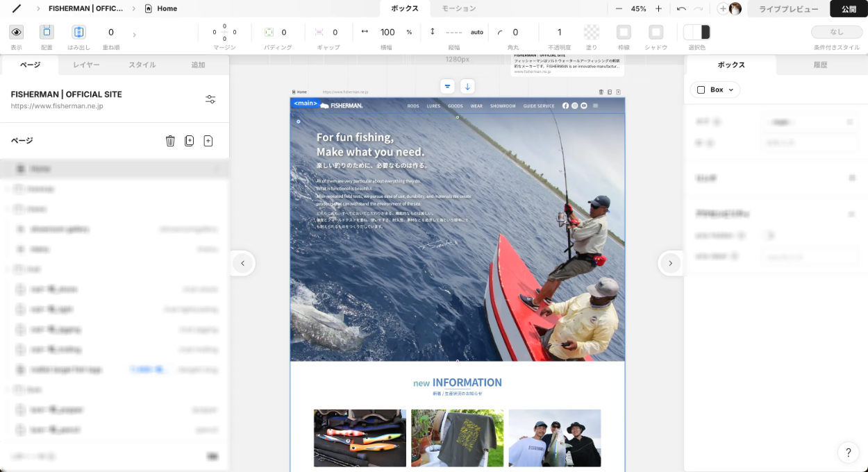
Task: Open site settings sliders icon
Action: (x=210, y=99)
